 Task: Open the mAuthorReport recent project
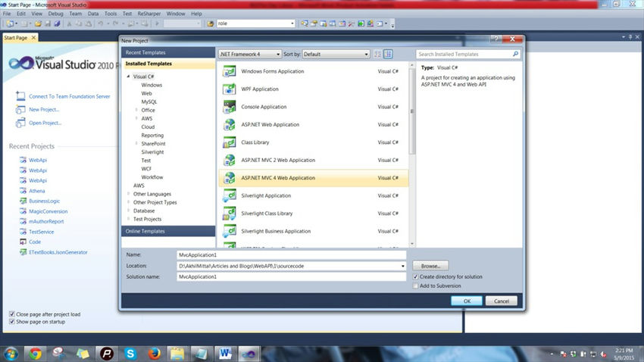click(x=46, y=222)
